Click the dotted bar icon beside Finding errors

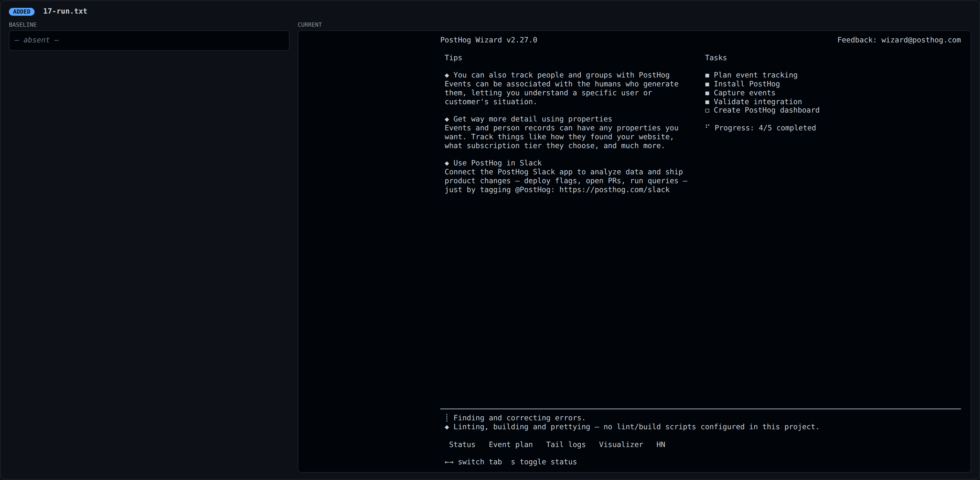pyautogui.click(x=447, y=418)
